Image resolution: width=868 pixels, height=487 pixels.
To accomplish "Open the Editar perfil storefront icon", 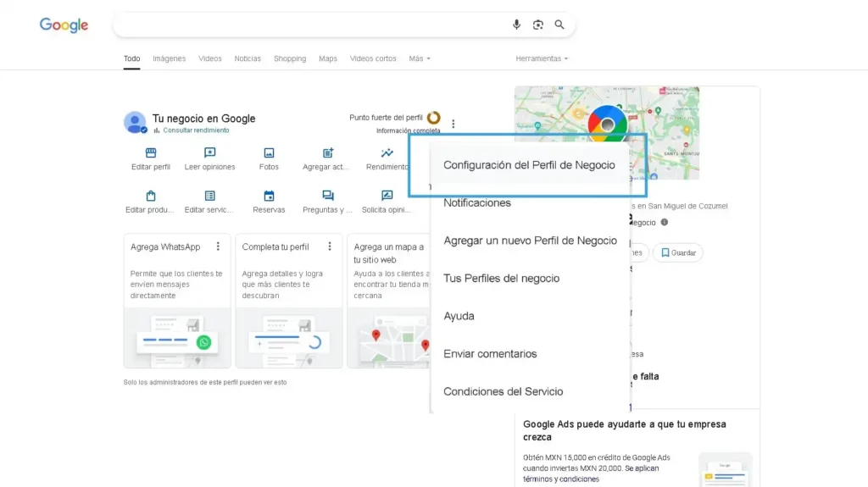I will pos(151,152).
